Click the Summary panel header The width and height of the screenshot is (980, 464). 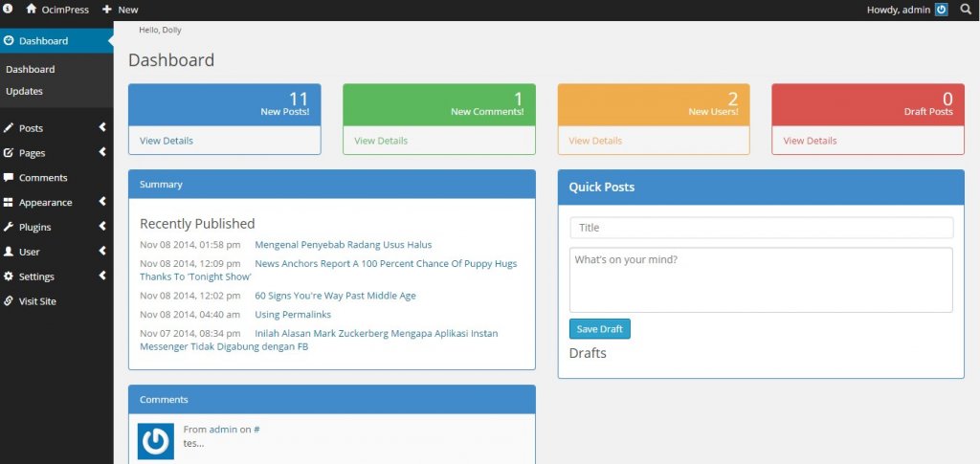tap(332, 185)
